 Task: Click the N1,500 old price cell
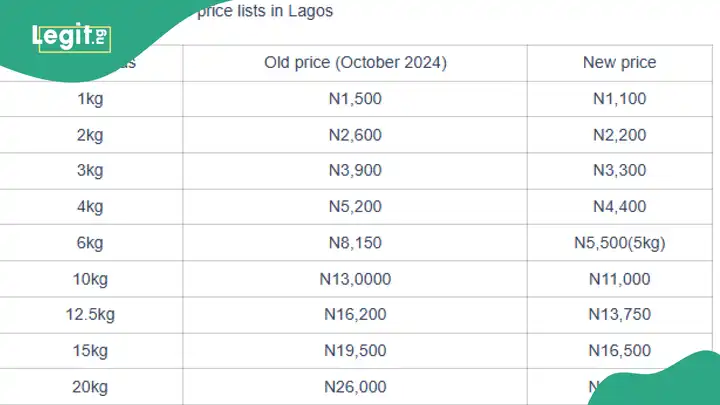click(x=355, y=99)
